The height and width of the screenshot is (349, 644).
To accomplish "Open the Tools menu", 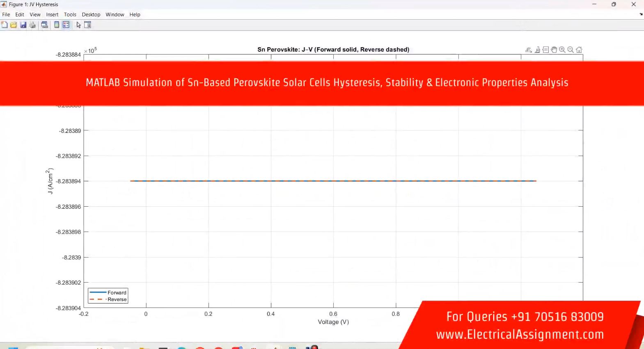I will 70,14.
